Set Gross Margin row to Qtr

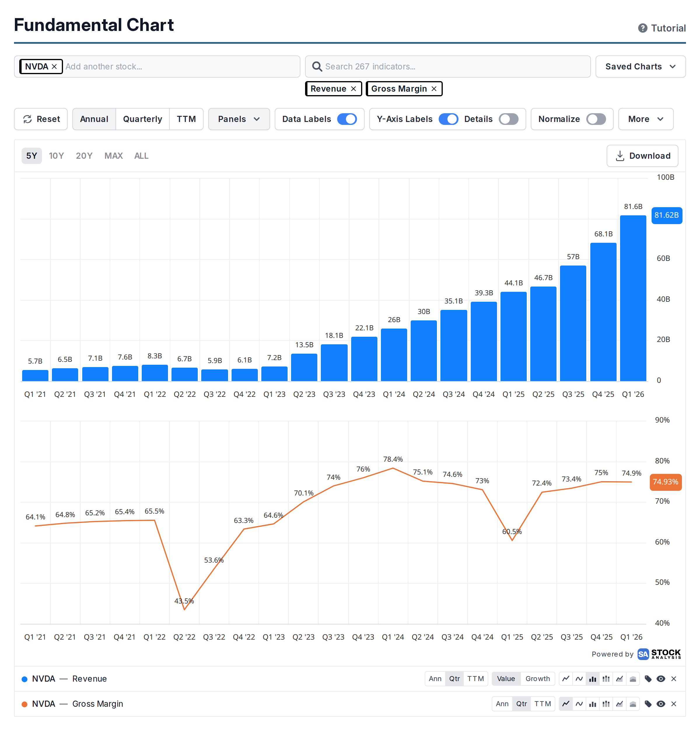pos(521,704)
